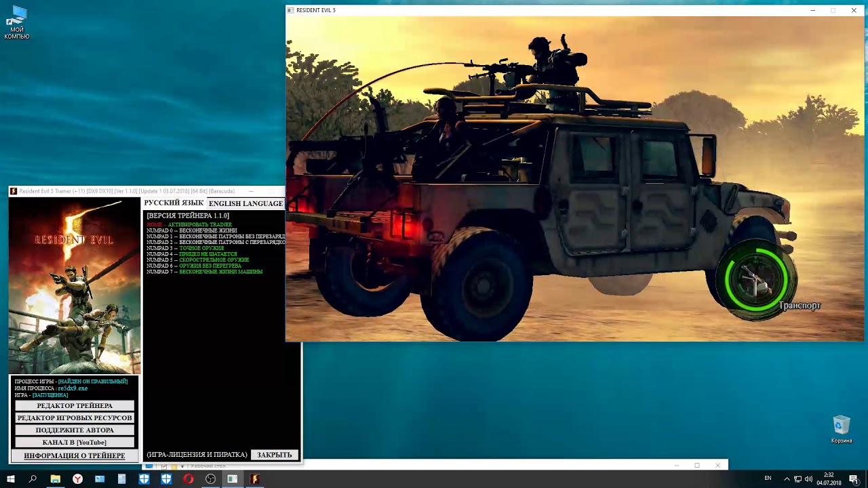
Task: Click the green vehicle health gauge in game
Action: [756, 279]
